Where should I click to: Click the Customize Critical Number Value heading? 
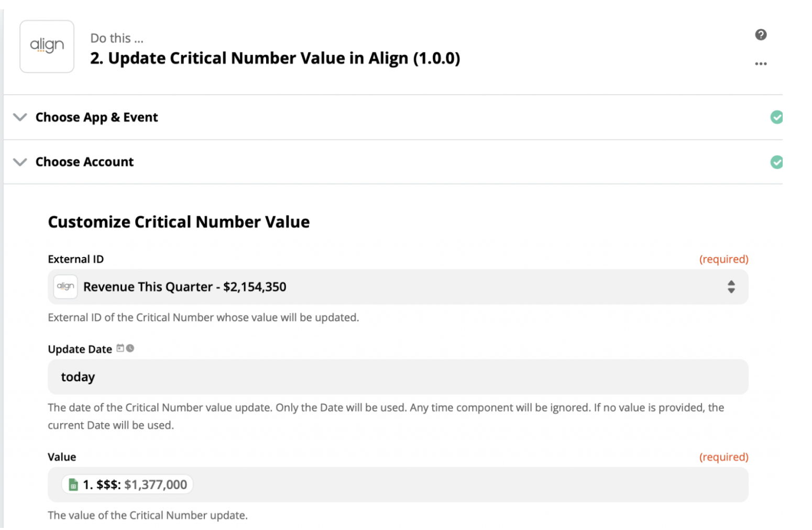pos(179,222)
